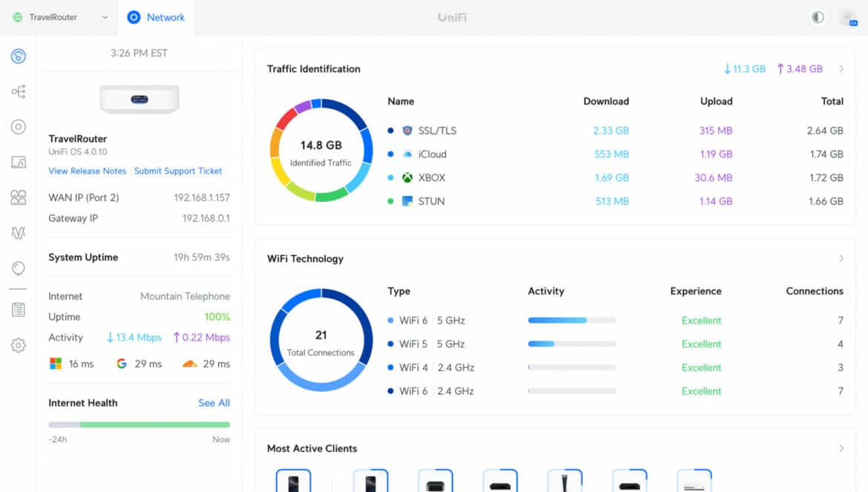Click the Total column header
Image resolution: width=868 pixels, height=492 pixels.
(x=832, y=101)
